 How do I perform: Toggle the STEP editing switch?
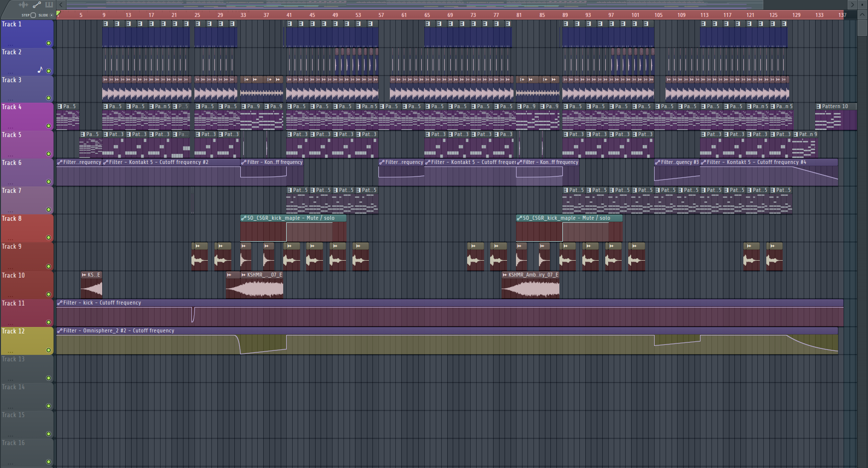click(33, 15)
